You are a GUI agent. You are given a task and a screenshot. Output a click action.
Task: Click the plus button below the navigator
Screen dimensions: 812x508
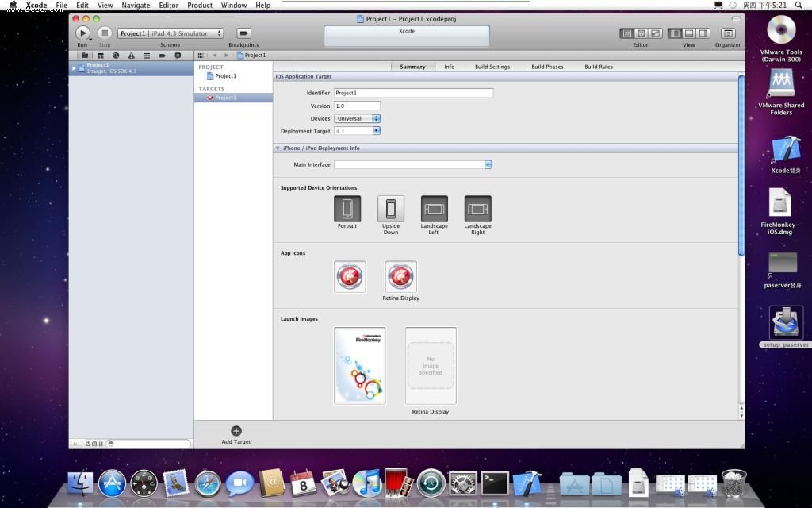point(75,444)
